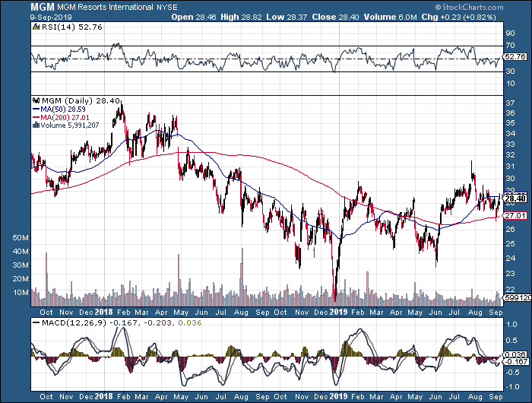Viewport: 532px width, 403px height.
Task: Click the candlestick icon beside MGM (Daily)
Action: tap(36, 100)
